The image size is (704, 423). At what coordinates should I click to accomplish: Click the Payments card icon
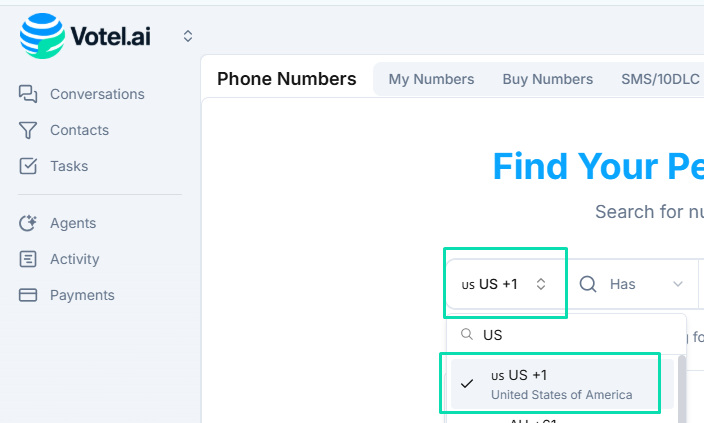pos(28,295)
